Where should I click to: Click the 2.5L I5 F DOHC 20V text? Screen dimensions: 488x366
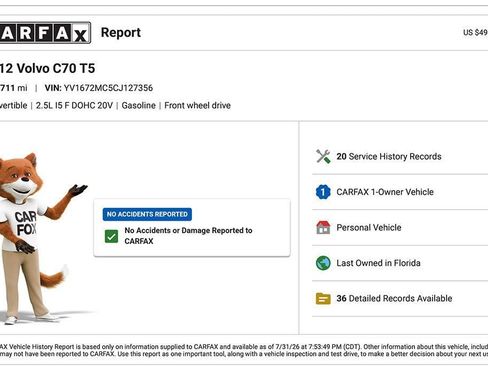click(74, 105)
